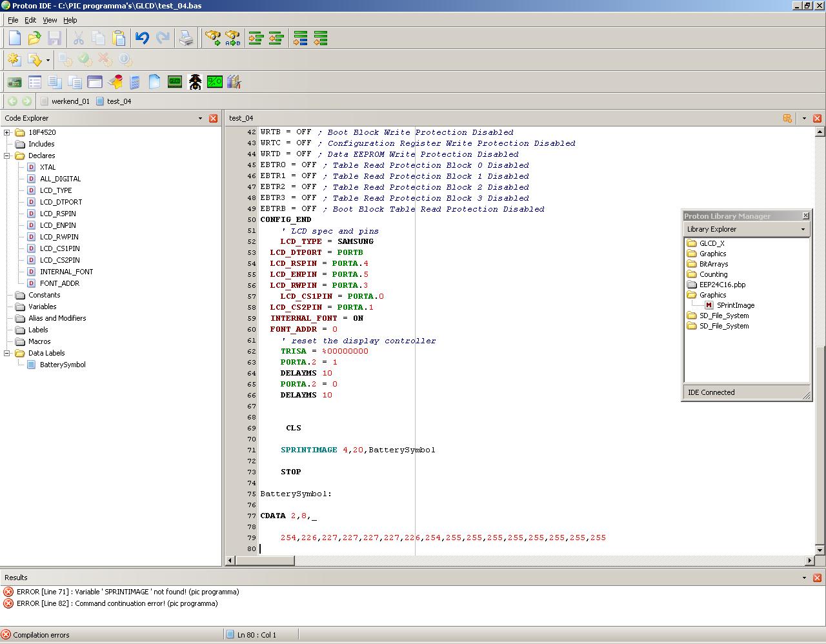Viewport: 826px width, 644px height.
Task: Click the editor horizontal scrollbar thumb
Action: click(265, 561)
